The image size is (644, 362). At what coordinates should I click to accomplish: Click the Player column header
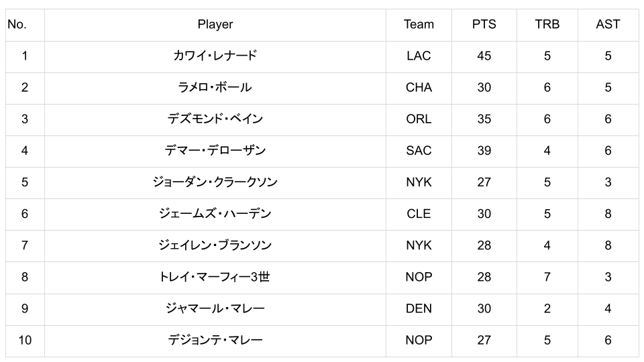point(215,25)
